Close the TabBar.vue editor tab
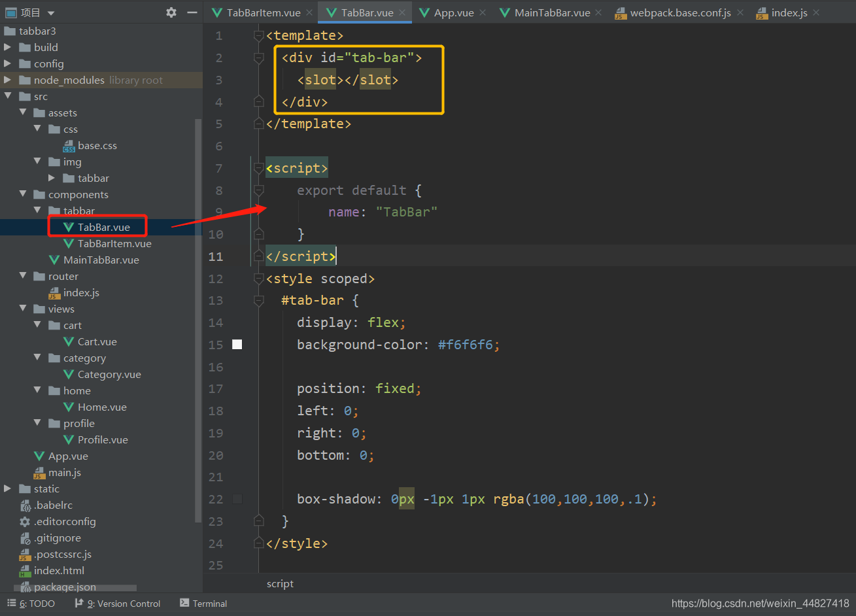 [x=402, y=12]
